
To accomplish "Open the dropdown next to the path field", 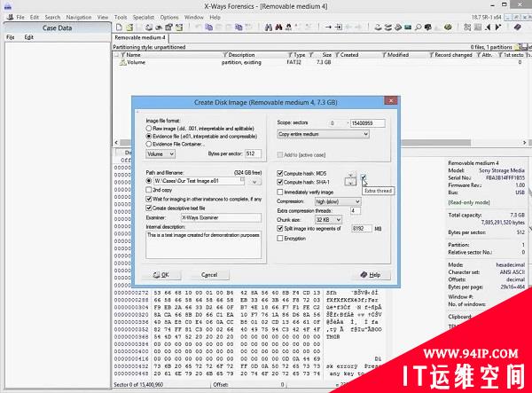I will coord(254,182).
